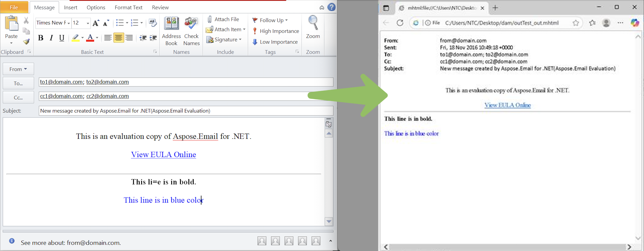Expand the From dropdown button
Viewport: 644px width, 251px height.
pyautogui.click(x=18, y=69)
